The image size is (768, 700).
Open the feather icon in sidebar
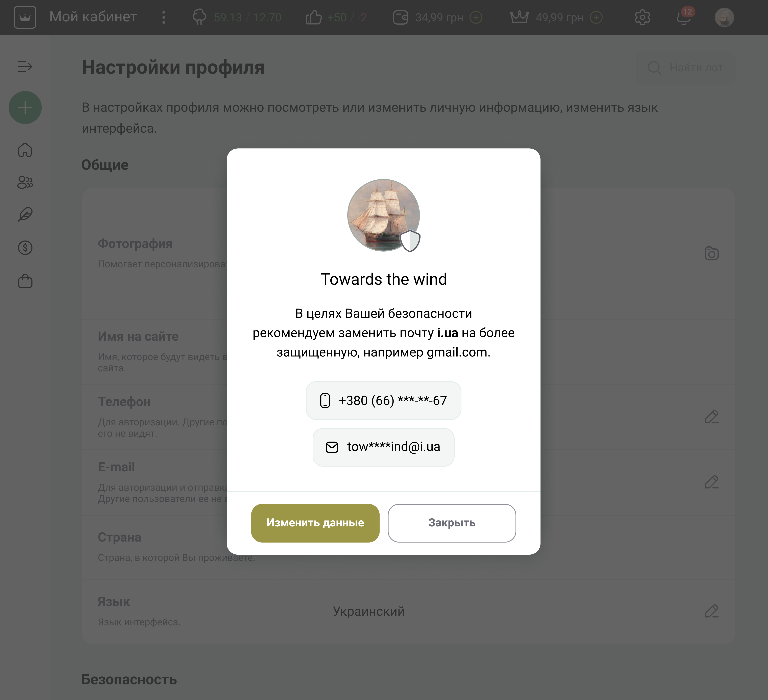point(25,215)
